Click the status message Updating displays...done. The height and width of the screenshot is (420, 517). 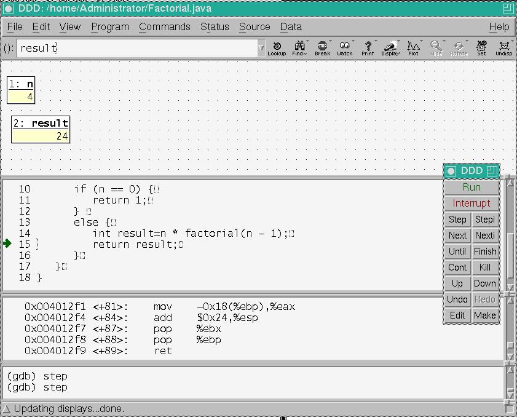tap(69, 409)
